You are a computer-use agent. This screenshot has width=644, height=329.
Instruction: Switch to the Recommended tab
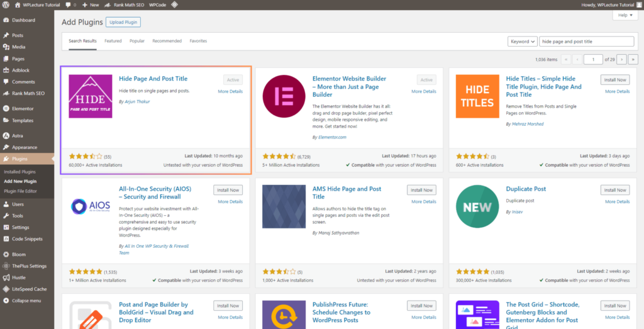pyautogui.click(x=167, y=41)
